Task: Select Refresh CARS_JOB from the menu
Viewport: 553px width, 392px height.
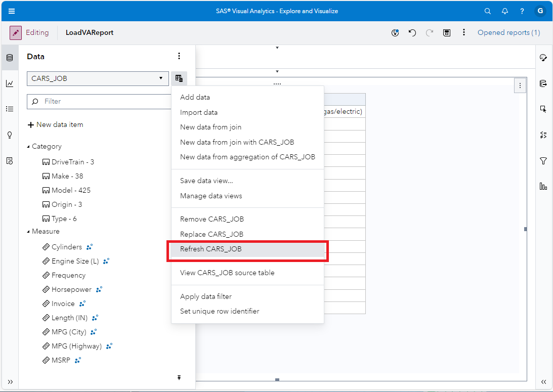Action: pos(212,249)
